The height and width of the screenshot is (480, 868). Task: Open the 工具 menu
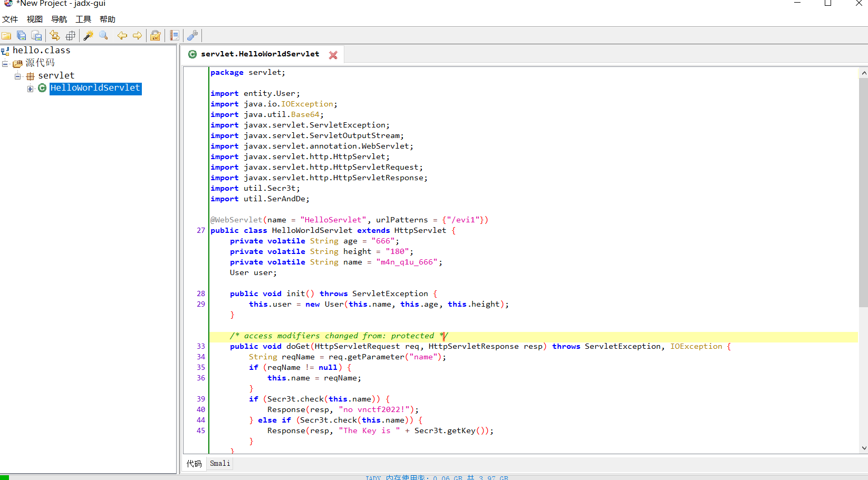(x=83, y=19)
